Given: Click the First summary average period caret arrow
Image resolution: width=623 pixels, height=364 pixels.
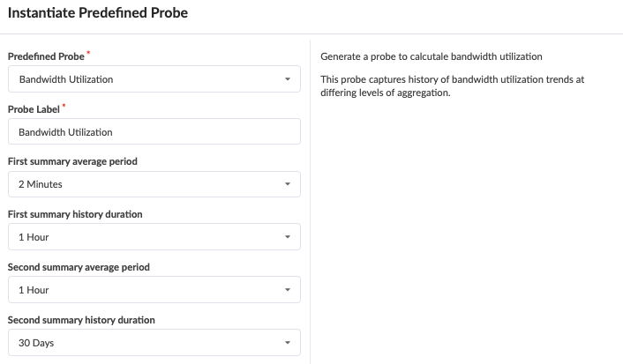Looking at the screenshot, I should coord(288,184).
